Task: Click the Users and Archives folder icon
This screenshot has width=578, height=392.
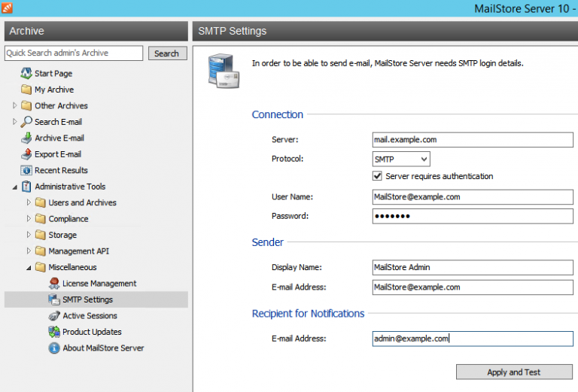Action: (x=40, y=202)
